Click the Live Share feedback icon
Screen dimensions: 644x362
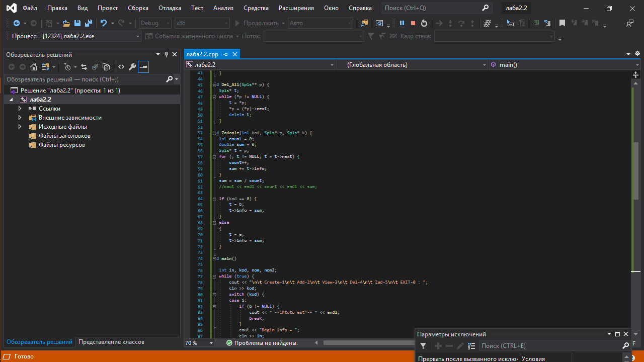(630, 23)
